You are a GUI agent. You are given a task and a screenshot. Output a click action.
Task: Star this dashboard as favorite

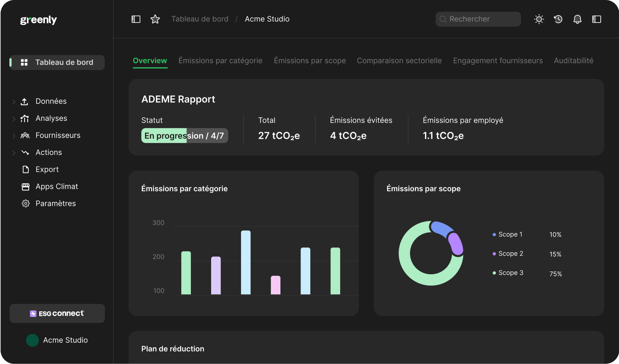coord(155,19)
